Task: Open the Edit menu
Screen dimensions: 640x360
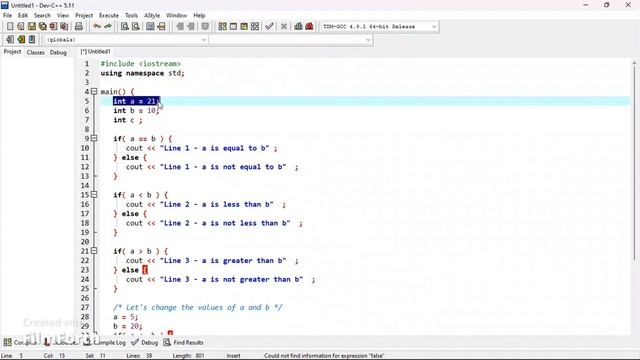Action: (x=22, y=16)
